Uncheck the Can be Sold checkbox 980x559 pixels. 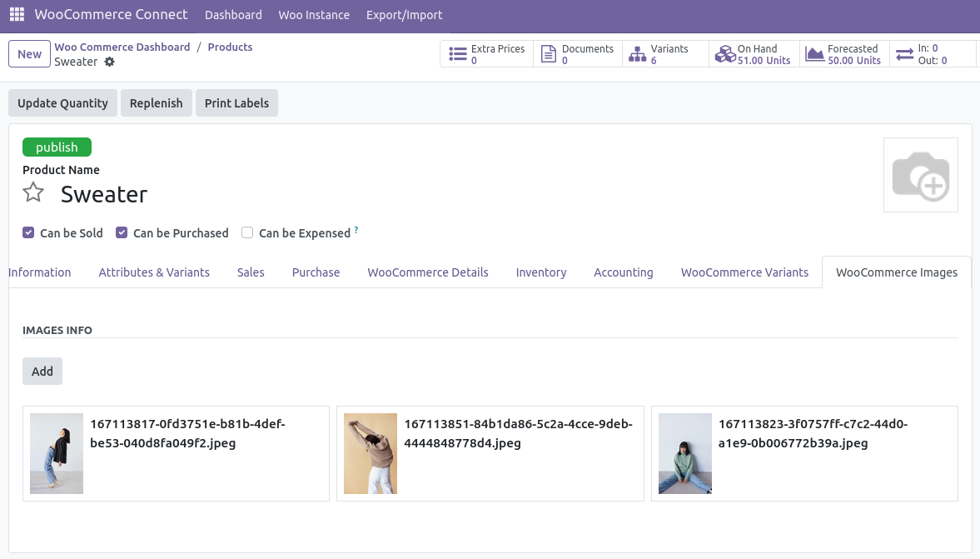(28, 233)
